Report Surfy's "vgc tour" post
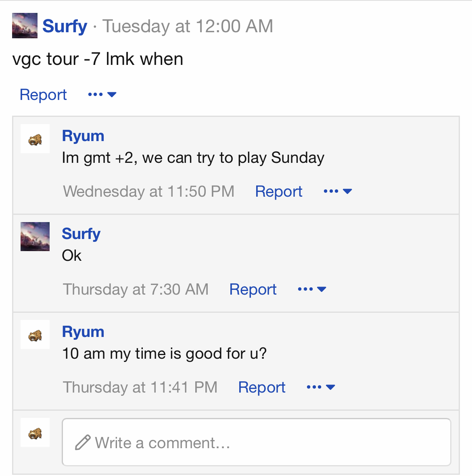The image size is (472, 476). 43,95
